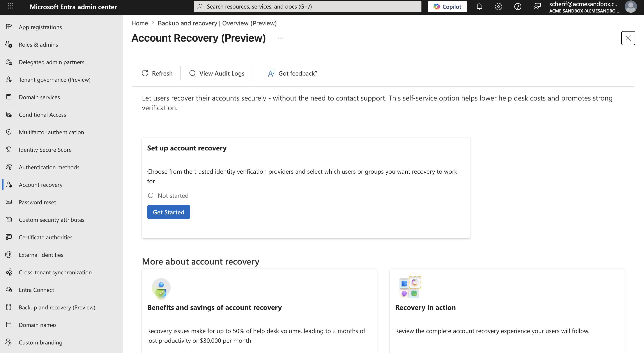Screen dimensions: 644x353
Task: Close the Account Recovery pane
Action: pyautogui.click(x=628, y=38)
